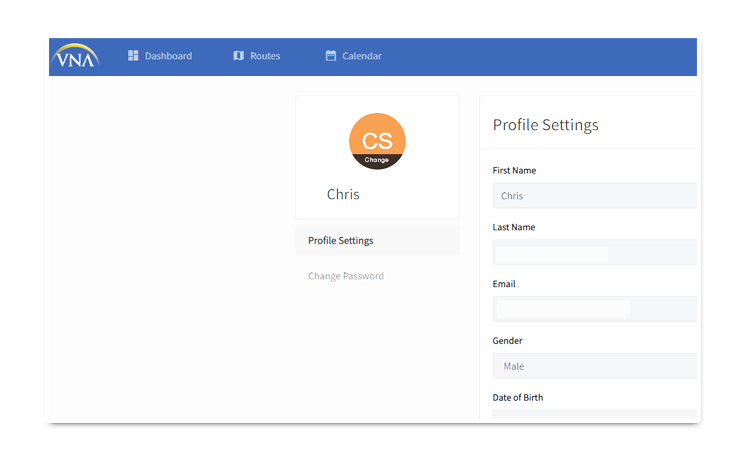The height and width of the screenshot is (460, 750).
Task: Click the VNA logo
Action: pos(76,56)
